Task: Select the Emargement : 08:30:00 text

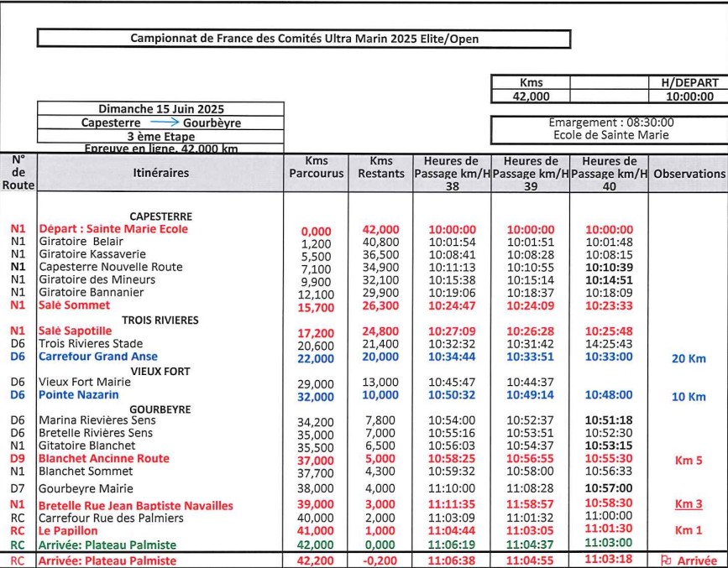Action: click(610, 122)
